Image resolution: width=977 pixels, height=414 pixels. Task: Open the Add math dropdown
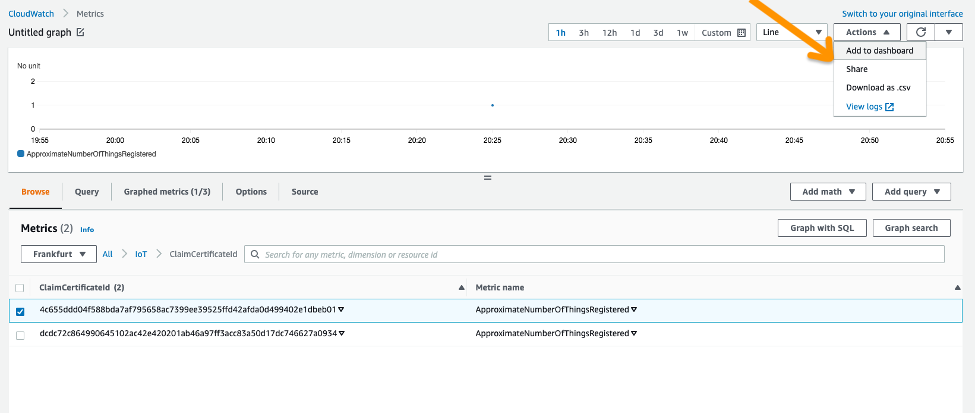click(x=828, y=192)
